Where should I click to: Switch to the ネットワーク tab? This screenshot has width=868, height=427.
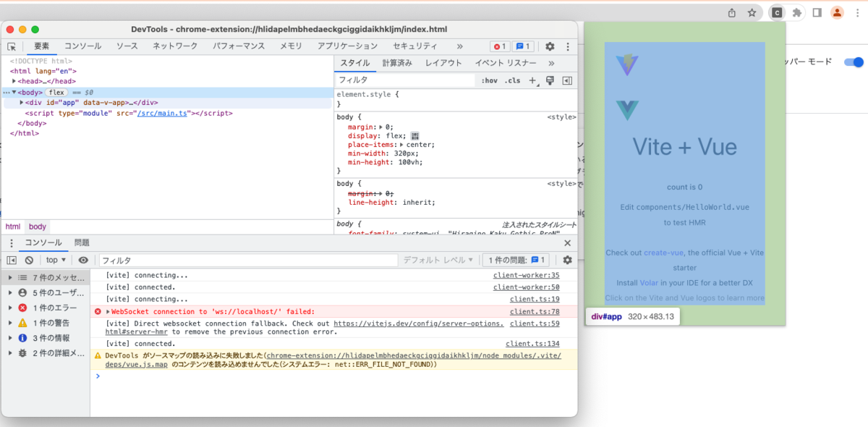click(175, 46)
